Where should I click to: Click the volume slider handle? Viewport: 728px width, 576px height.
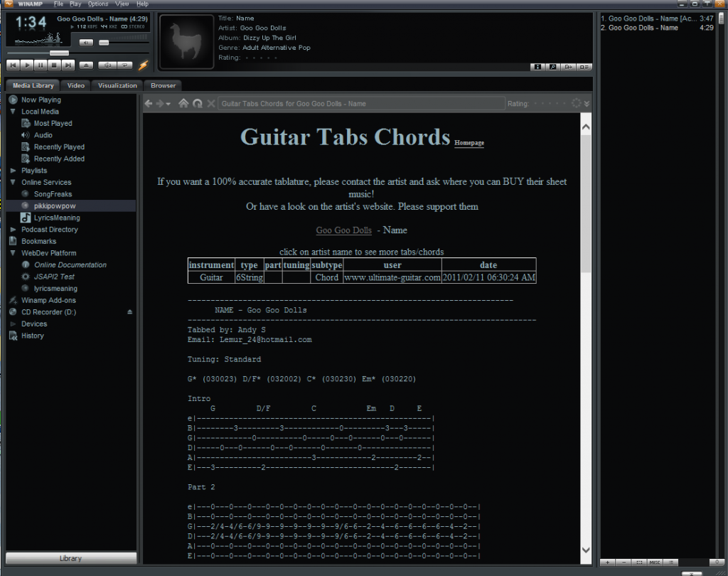point(104,43)
